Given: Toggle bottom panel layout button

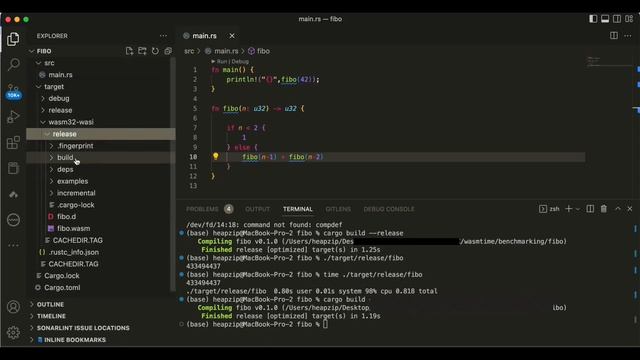Looking at the screenshot, I should pos(605,19).
